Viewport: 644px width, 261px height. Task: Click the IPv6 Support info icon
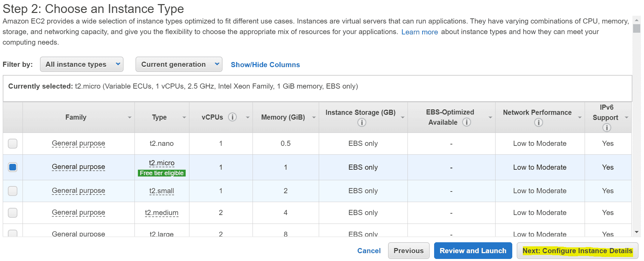607,127
